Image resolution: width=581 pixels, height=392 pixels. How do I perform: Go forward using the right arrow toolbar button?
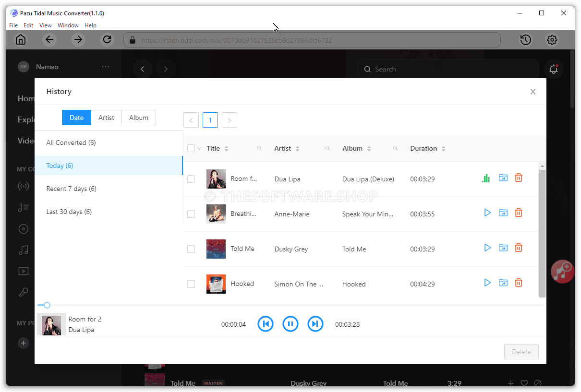pos(78,40)
